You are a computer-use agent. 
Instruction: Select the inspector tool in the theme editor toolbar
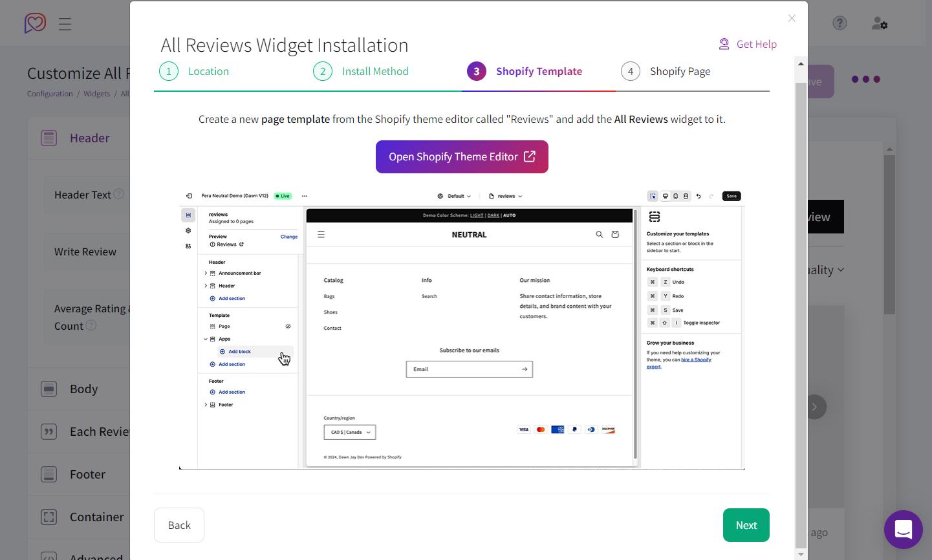652,195
